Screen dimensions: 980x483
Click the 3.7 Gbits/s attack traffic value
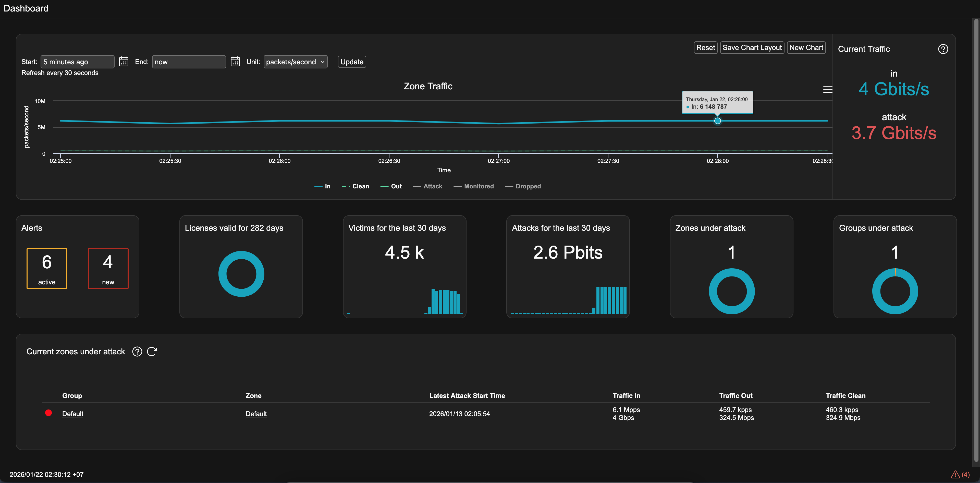tap(894, 133)
